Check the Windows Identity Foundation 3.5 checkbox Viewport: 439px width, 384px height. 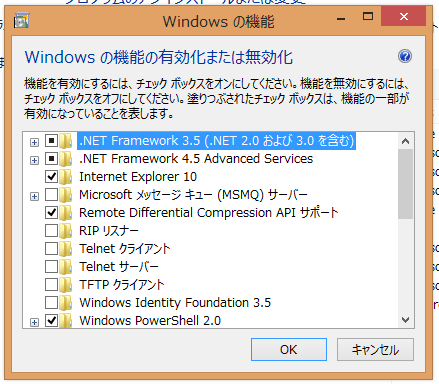pos(51,303)
